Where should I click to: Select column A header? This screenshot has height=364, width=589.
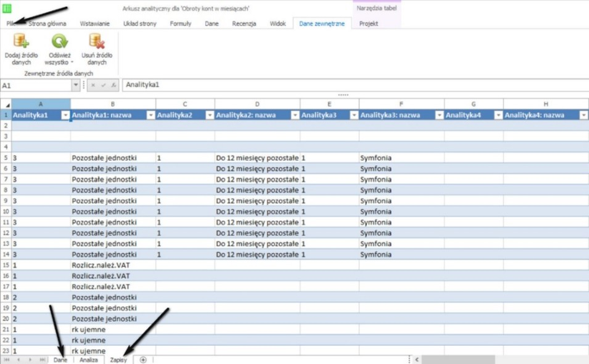41,104
